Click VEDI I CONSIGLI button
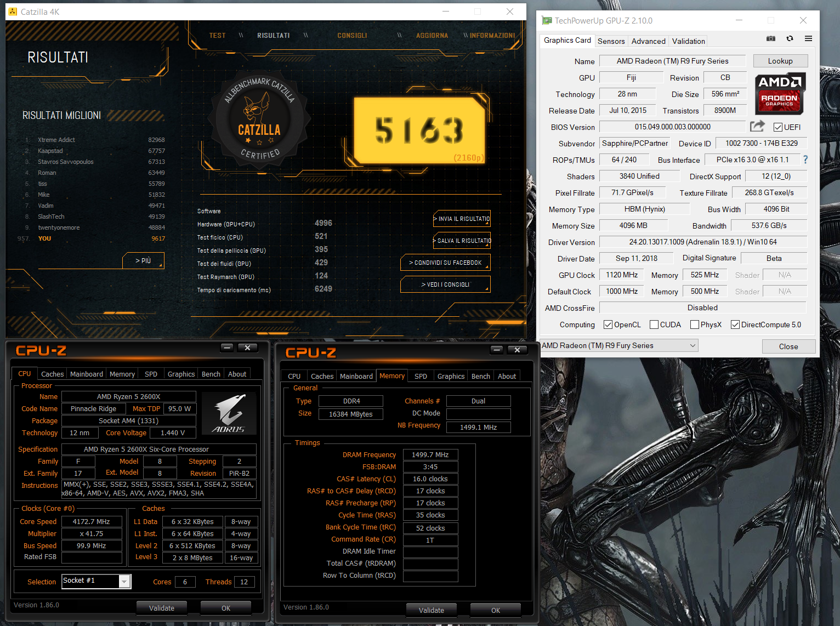840x626 pixels. click(x=445, y=284)
